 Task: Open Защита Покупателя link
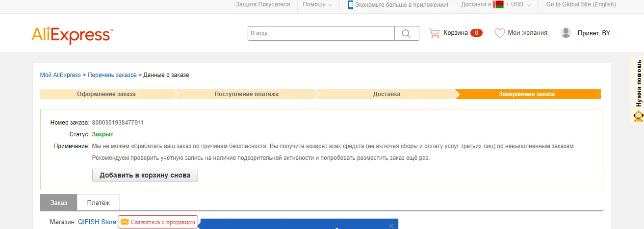tap(263, 4)
